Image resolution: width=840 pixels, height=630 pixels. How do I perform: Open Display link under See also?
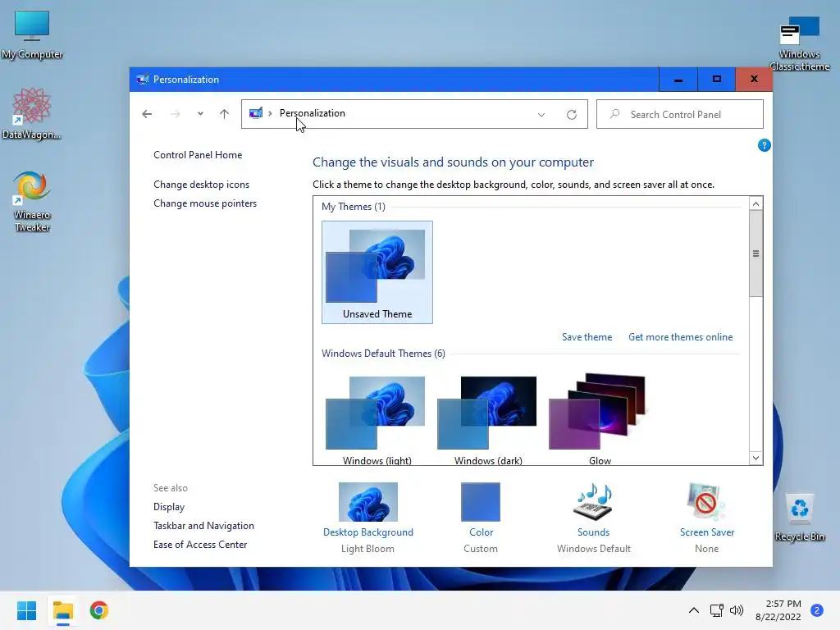pyautogui.click(x=169, y=507)
